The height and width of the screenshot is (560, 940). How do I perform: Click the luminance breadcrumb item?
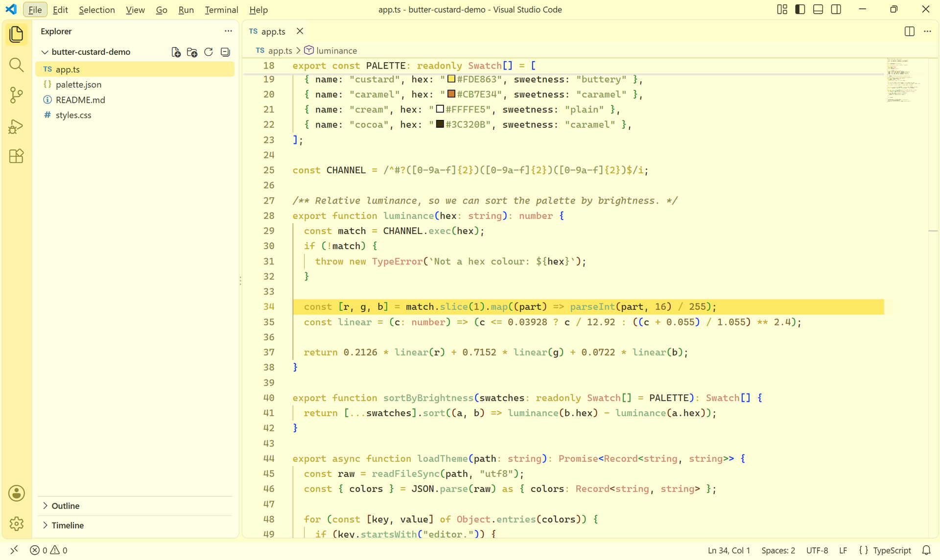coord(331,50)
